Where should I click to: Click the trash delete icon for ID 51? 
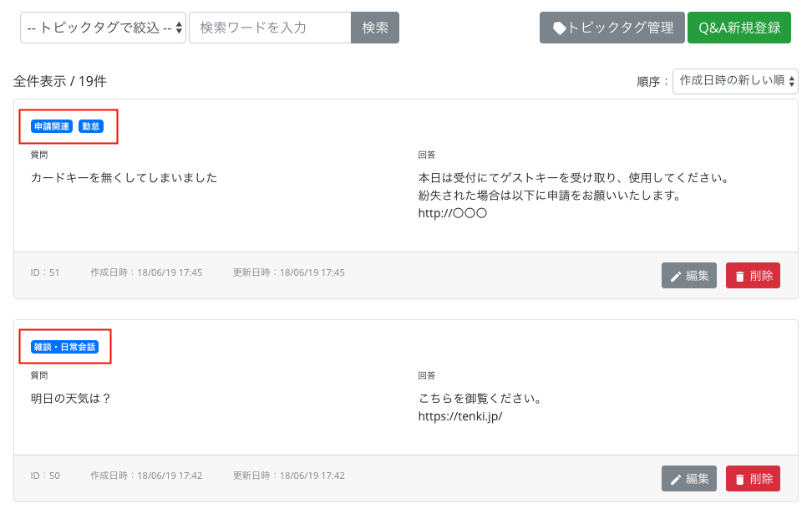[739, 276]
